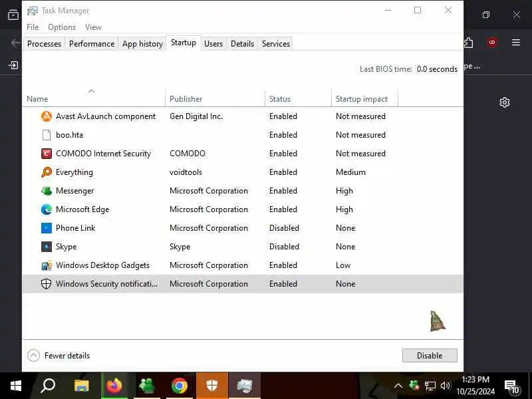Click the Phone Link startup icon
The image size is (532, 399).
[x=47, y=228]
